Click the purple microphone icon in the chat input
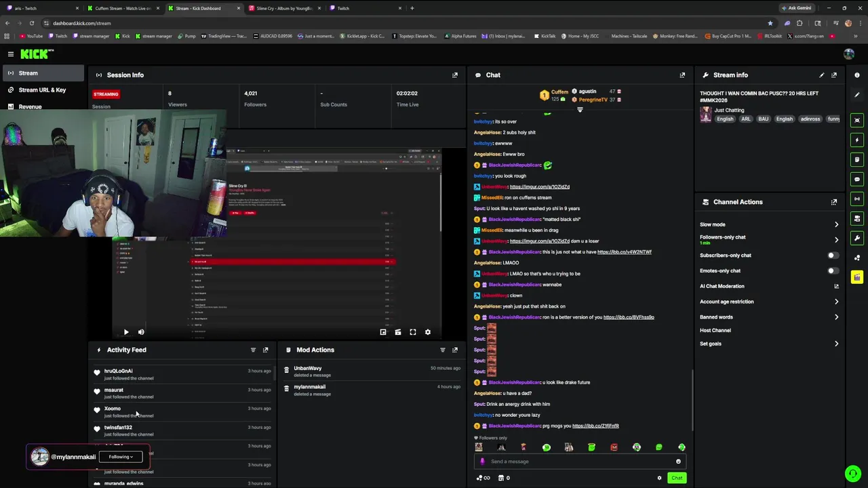The height and width of the screenshot is (488, 868). pos(483,462)
